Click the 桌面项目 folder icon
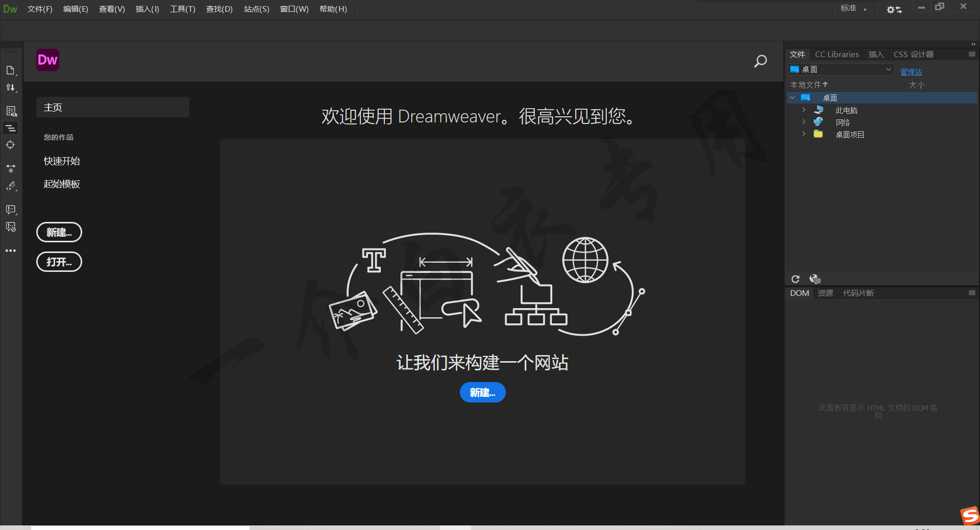 818,134
